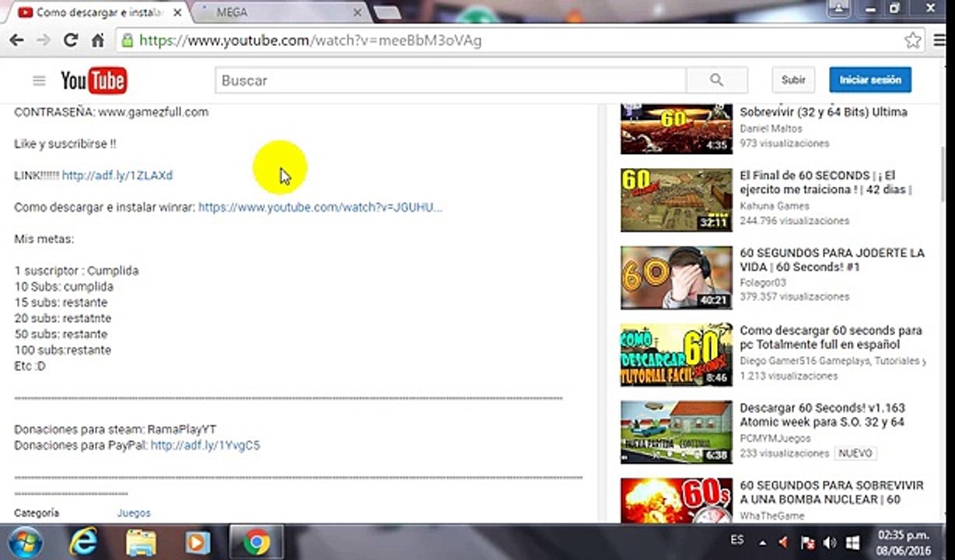The width and height of the screenshot is (955, 560).
Task: Click the text 'CONTRASEÑA: www.gamezfull.com'
Action: (x=111, y=112)
